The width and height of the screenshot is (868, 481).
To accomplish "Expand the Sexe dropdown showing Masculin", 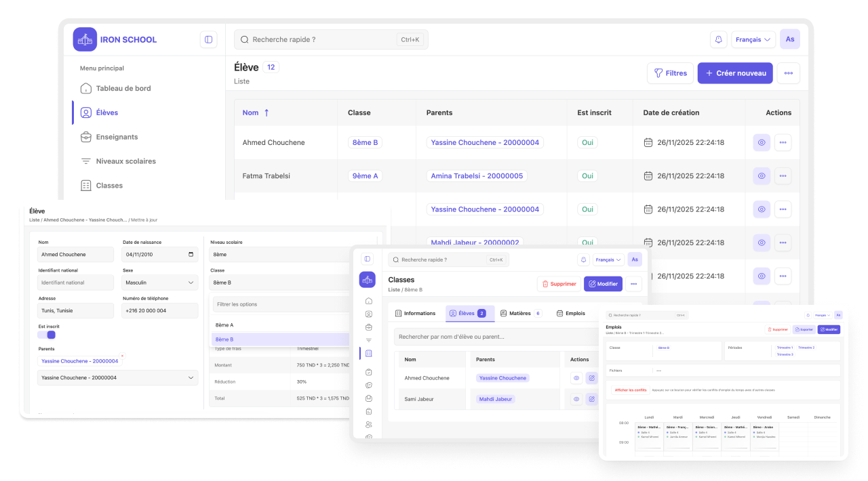I will click(160, 283).
